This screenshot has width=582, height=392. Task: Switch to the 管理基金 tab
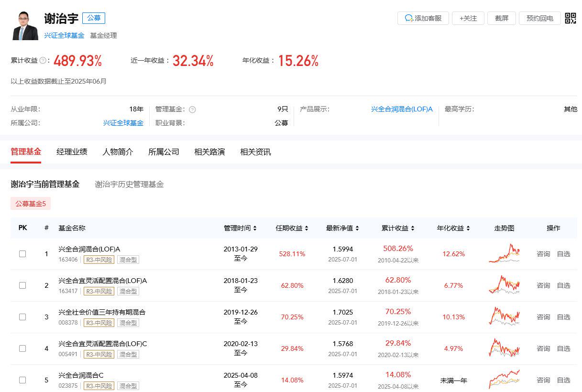26,152
